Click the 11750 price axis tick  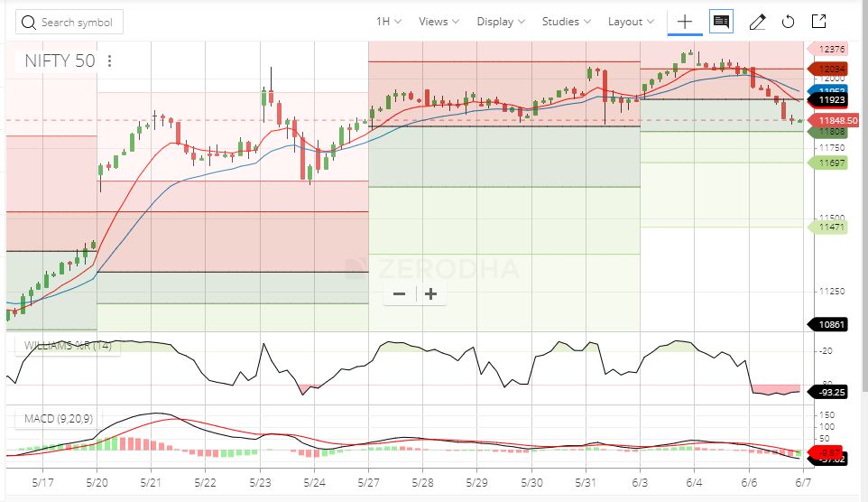[x=832, y=148]
